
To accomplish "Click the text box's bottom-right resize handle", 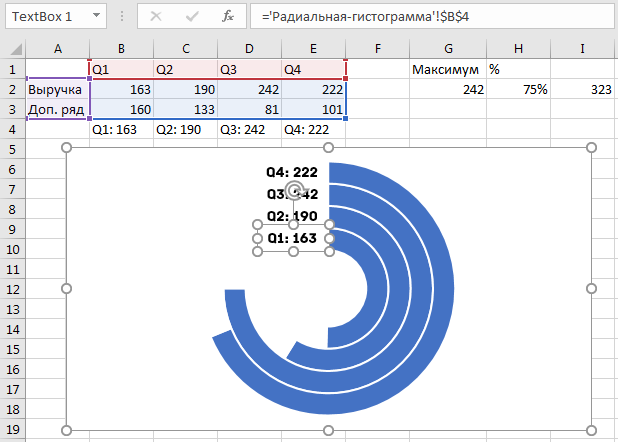I will [329, 251].
